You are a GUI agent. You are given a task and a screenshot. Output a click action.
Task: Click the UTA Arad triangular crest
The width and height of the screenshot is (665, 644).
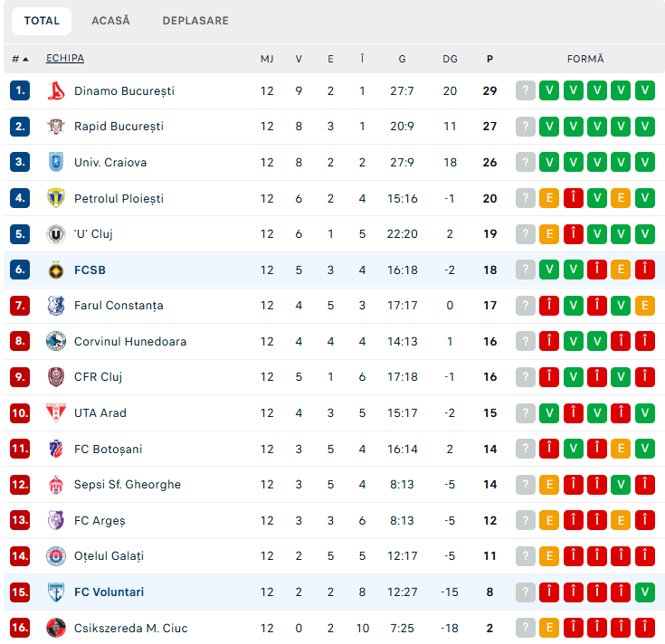click(56, 413)
